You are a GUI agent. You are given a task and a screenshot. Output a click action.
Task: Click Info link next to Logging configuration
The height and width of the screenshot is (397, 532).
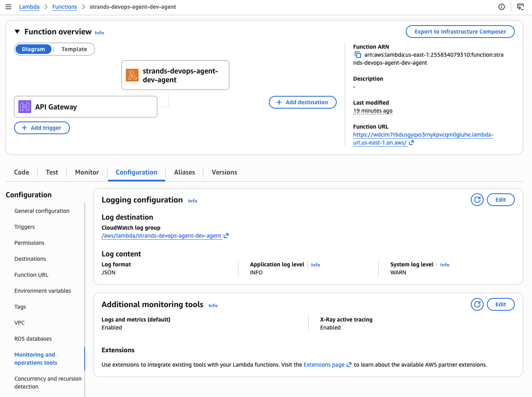tap(193, 201)
